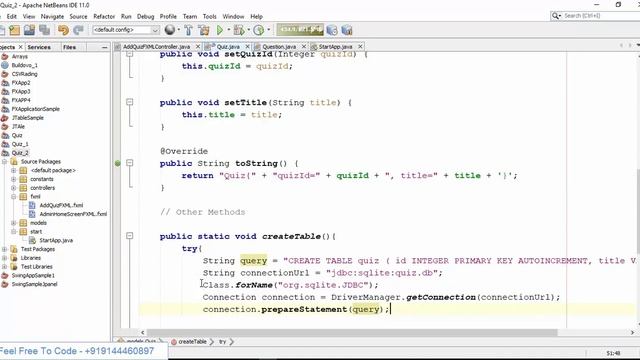The height and width of the screenshot is (360, 640).
Task: Select the SwingAppSample1 project
Action: click(33, 276)
